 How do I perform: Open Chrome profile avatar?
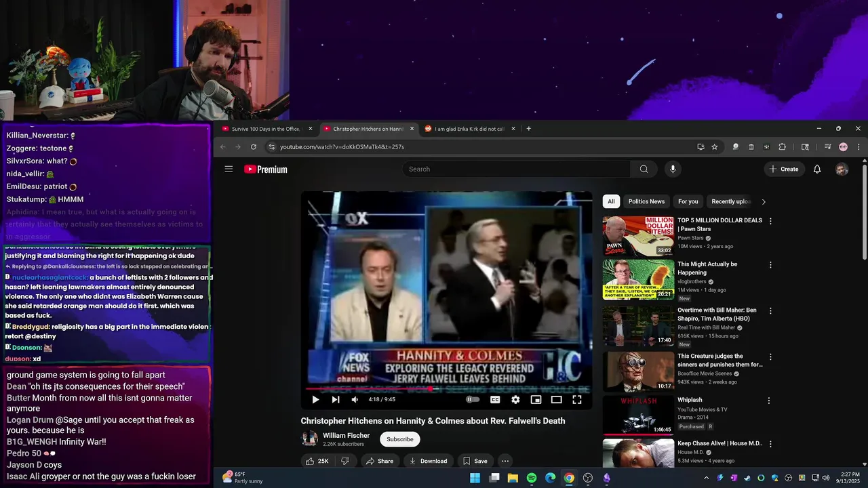coord(843,147)
